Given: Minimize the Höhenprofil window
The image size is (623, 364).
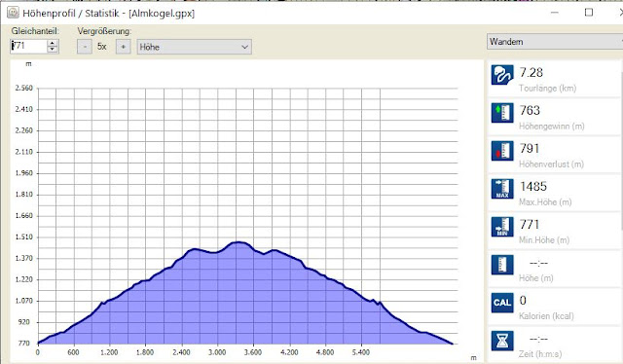Looking at the screenshot, I should pyautogui.click(x=555, y=13).
